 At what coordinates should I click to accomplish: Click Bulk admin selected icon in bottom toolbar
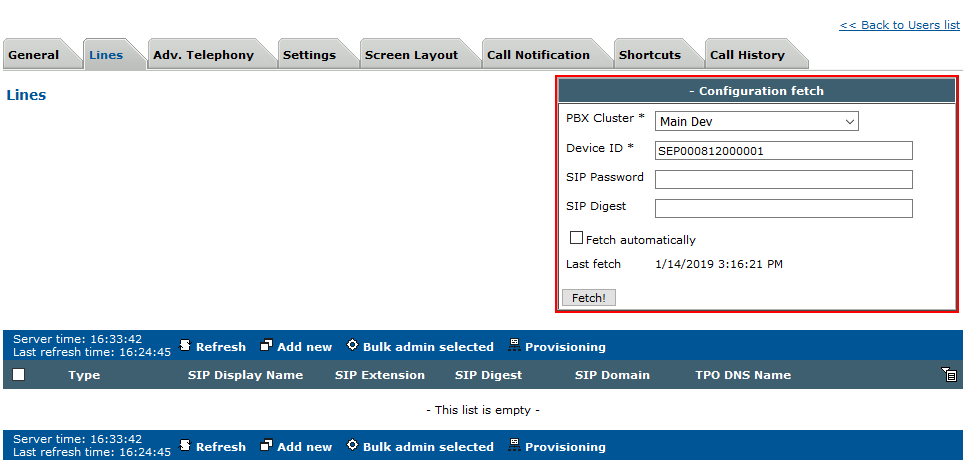point(352,445)
